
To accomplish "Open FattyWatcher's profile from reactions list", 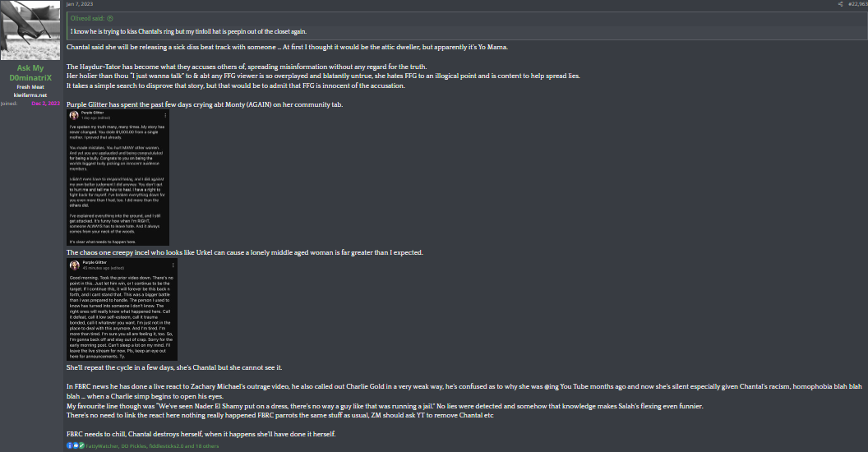I will 103,445.
